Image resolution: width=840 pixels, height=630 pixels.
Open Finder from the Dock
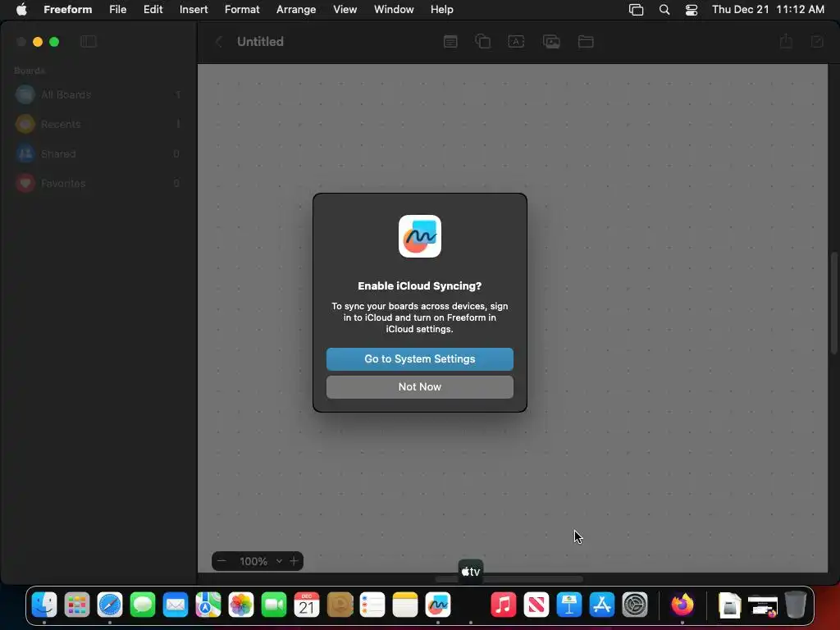[x=44, y=605]
